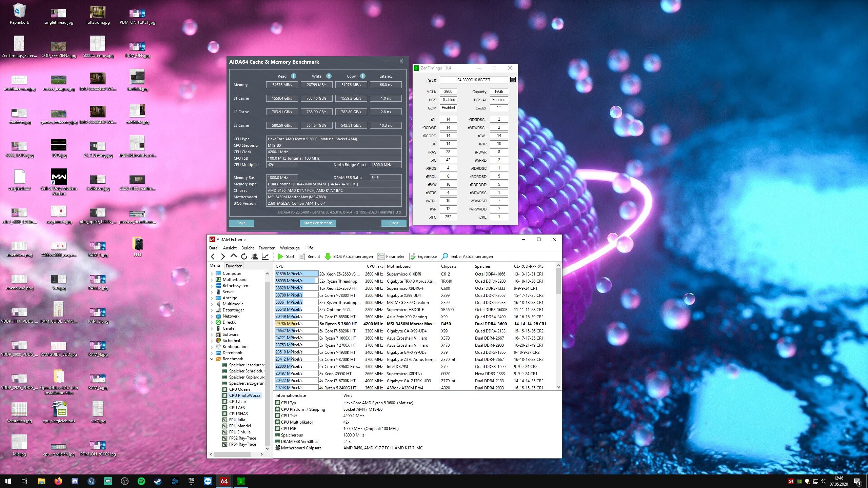Open the Hilfe menu
Screen dimensions: 868x488
click(x=309, y=248)
